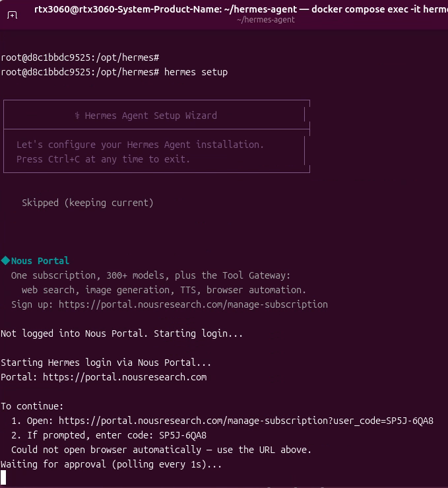
Task: Click 'Starting Hermes login via Nous Portal...'
Action: click(x=106, y=363)
